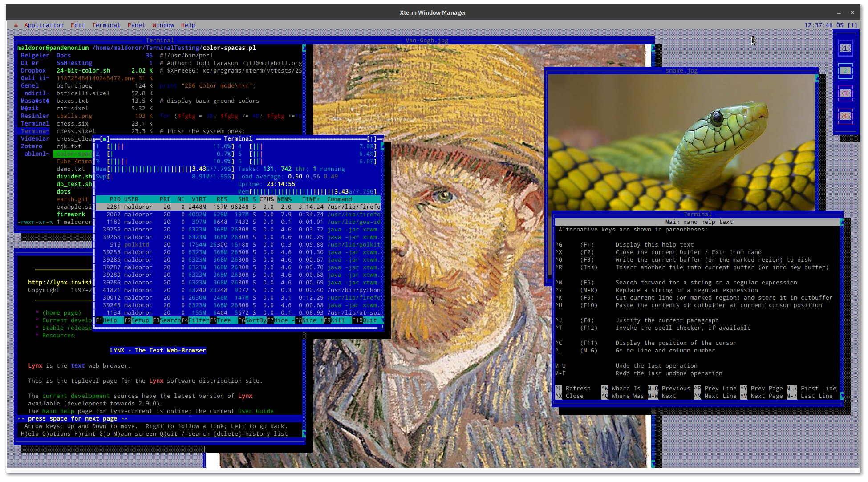Open the Panel menu
Screen dimensions: 868x482
pos(136,25)
